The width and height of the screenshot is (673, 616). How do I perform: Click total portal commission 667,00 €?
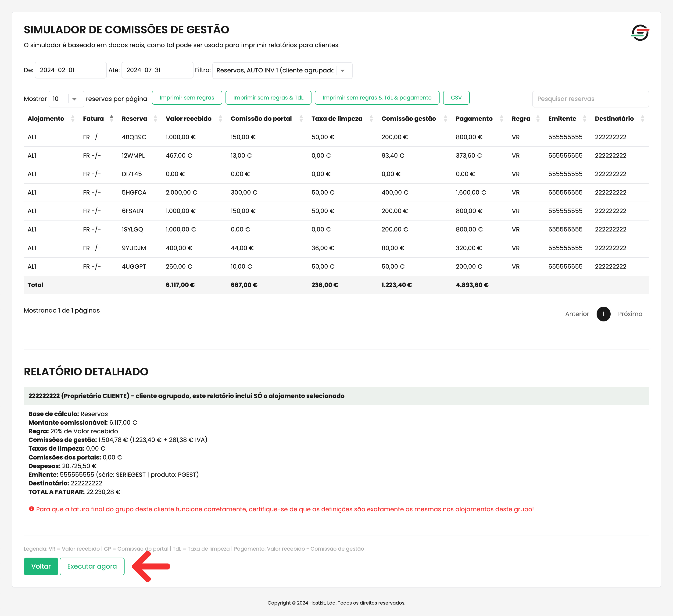pos(244,285)
